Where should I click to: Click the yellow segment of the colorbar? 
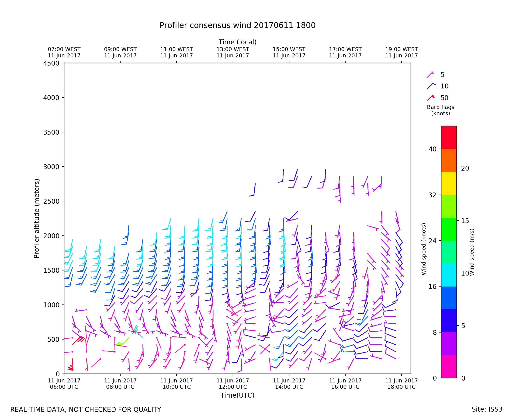(449, 183)
